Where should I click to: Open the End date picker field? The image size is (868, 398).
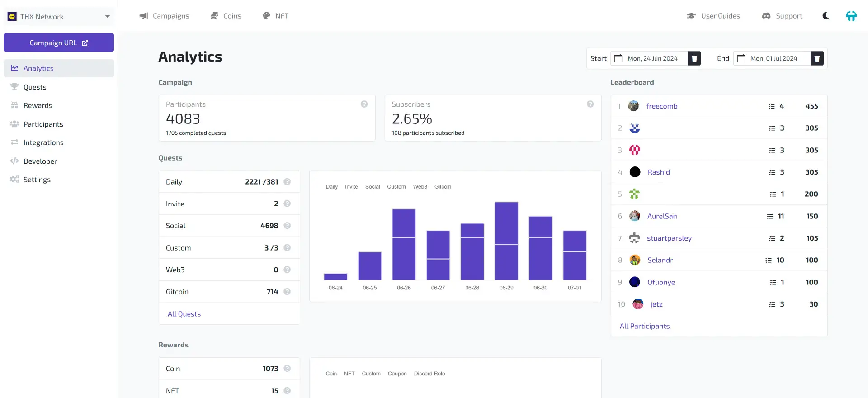(772, 58)
